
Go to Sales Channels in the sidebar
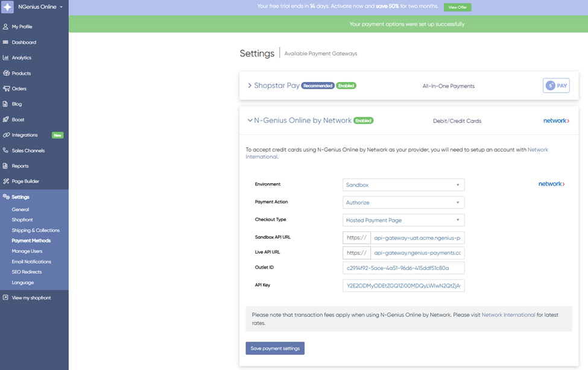point(28,150)
